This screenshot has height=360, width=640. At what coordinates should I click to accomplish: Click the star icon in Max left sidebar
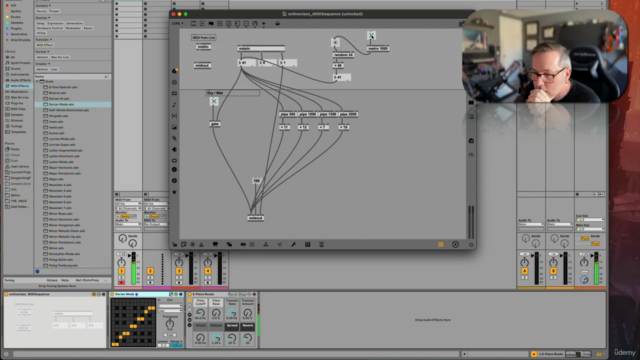click(174, 191)
